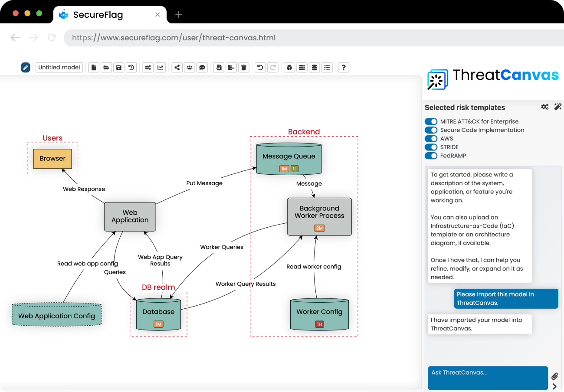Click the magic wand icon
The width and height of the screenshot is (564, 392).
tap(558, 107)
